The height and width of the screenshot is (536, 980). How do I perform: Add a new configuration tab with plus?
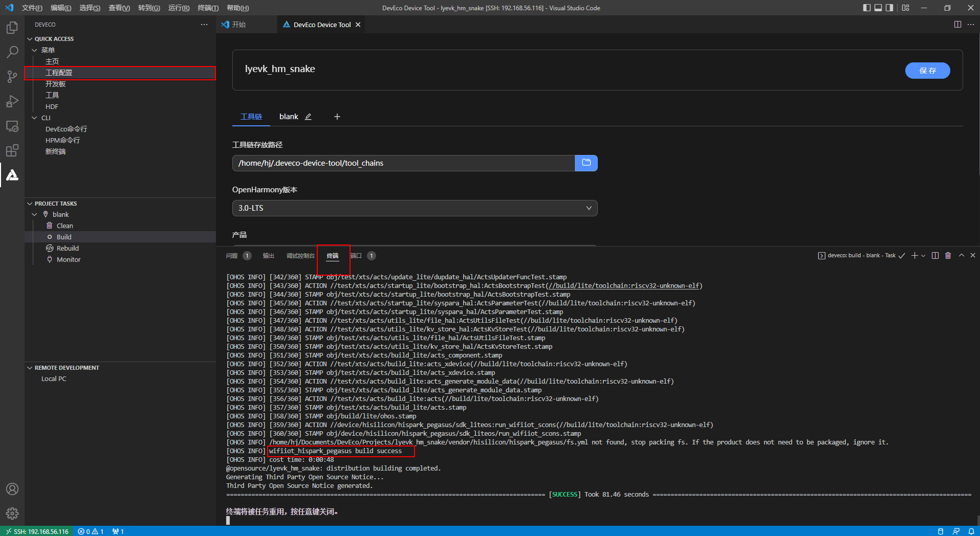click(x=337, y=117)
